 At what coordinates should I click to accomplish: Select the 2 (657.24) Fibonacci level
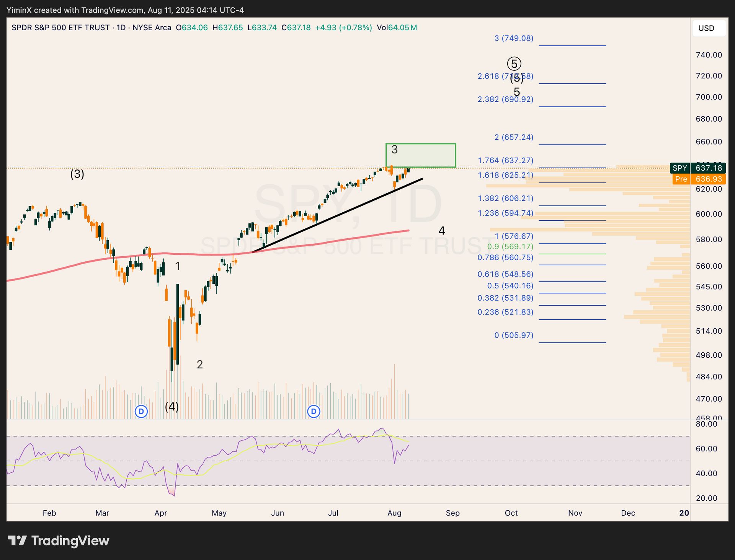[514, 137]
